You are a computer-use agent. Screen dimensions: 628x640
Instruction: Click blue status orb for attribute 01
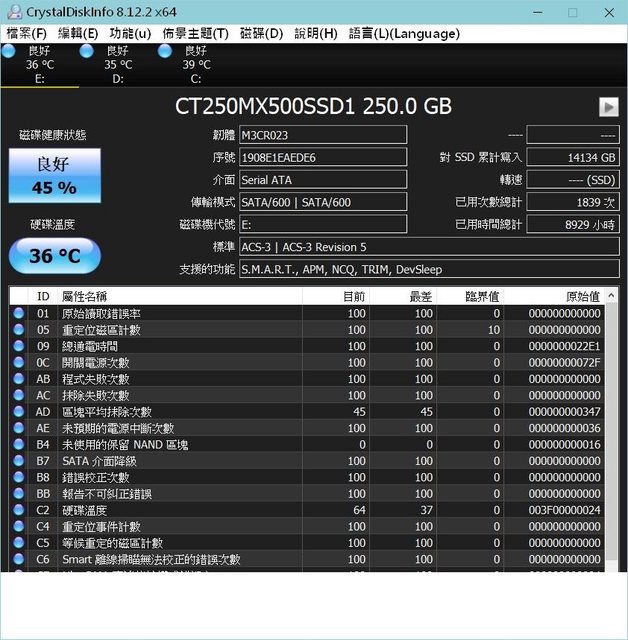(x=18, y=314)
